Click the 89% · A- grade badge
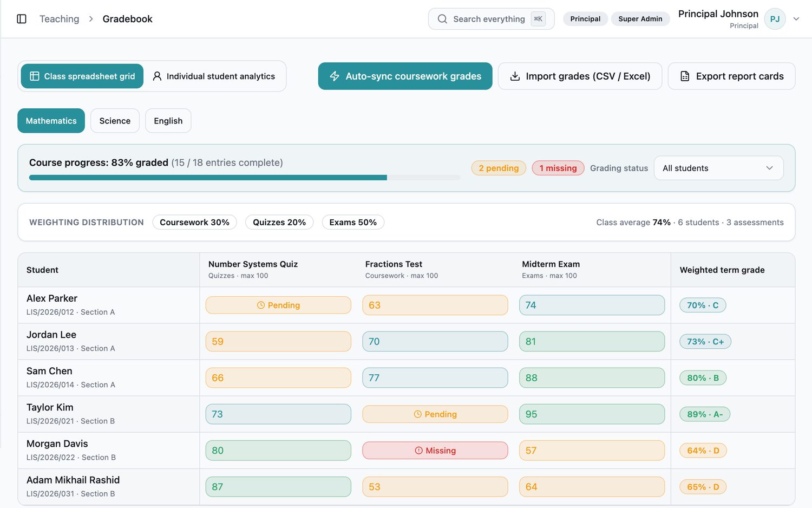 click(x=705, y=414)
